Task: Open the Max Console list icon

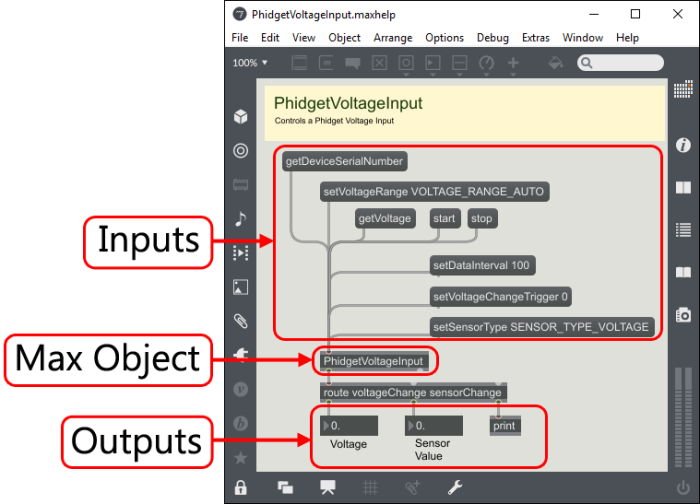Action: pyautogui.click(x=683, y=230)
